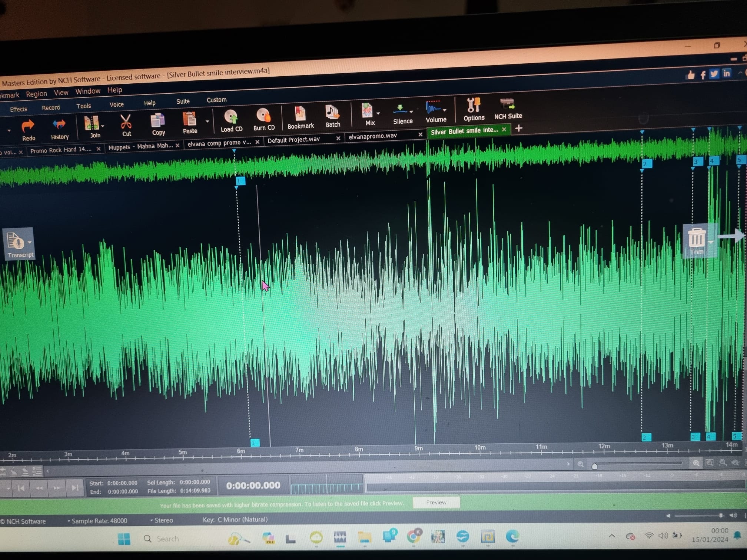Click the zoom level slider handle

point(594,466)
